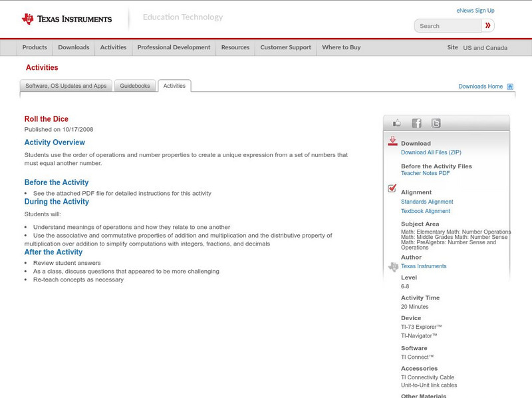Focus the Search input field

448,26
